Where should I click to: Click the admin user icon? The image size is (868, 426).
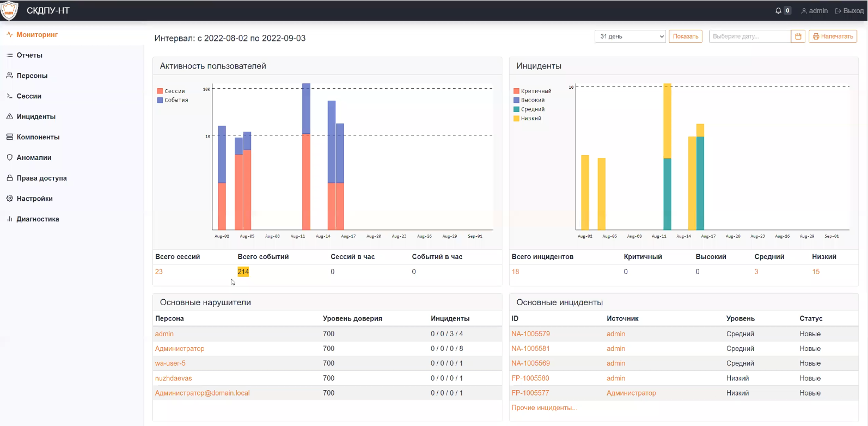point(804,11)
